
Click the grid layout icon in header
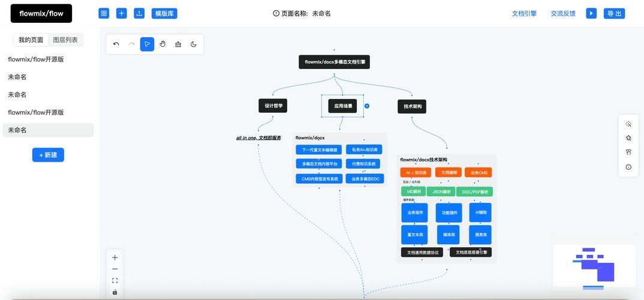(104, 13)
